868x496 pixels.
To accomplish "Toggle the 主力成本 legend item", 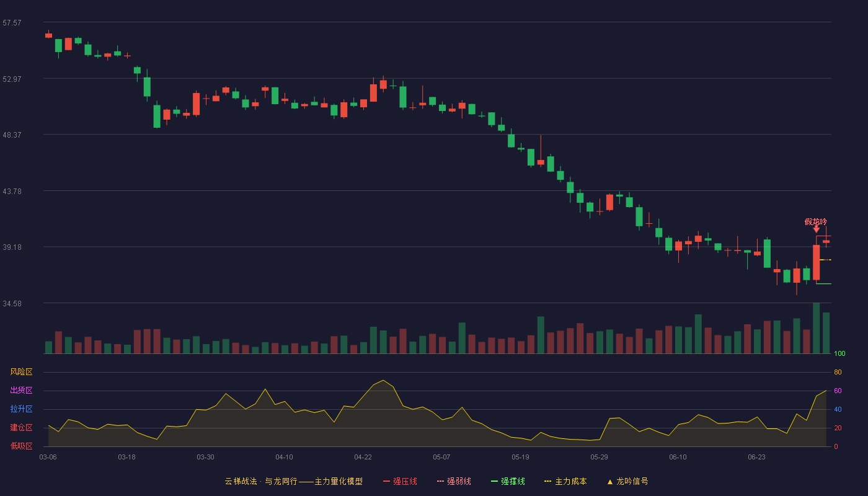I will point(565,481).
